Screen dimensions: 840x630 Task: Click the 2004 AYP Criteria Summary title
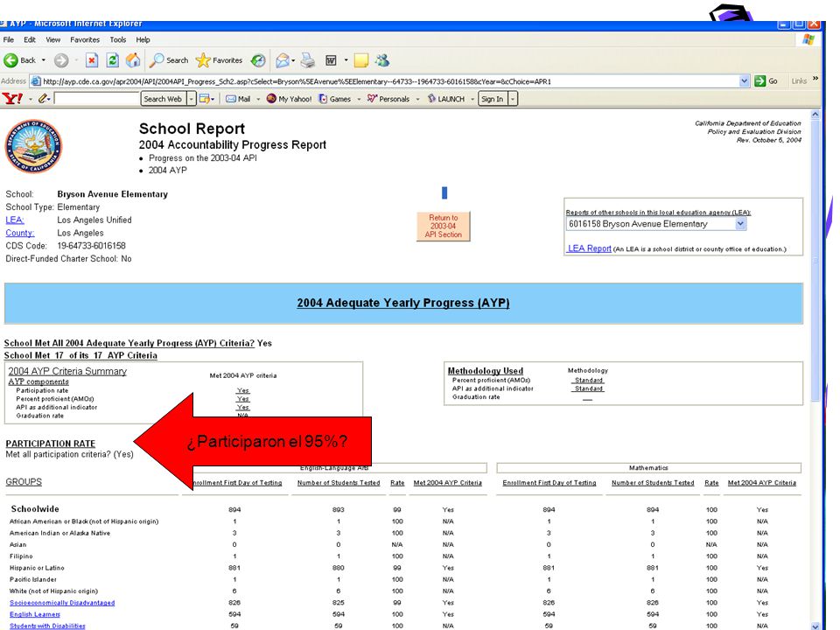(67, 371)
